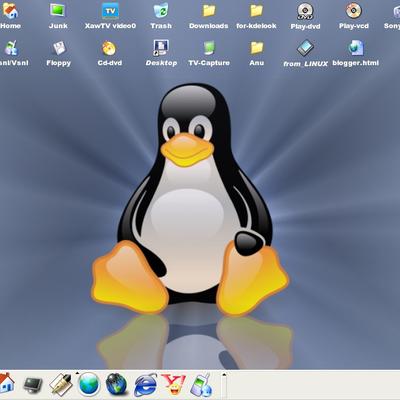Image resolution: width=400 pixels, height=400 pixels.
Task: Click the dark globe icon in the panel
Action: point(116,384)
